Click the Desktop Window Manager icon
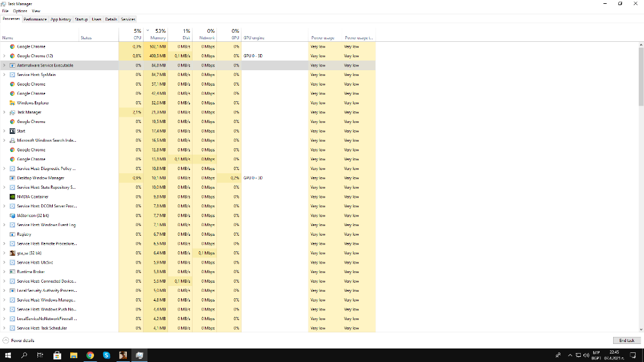Image resolution: width=644 pixels, height=362 pixels. click(x=12, y=178)
